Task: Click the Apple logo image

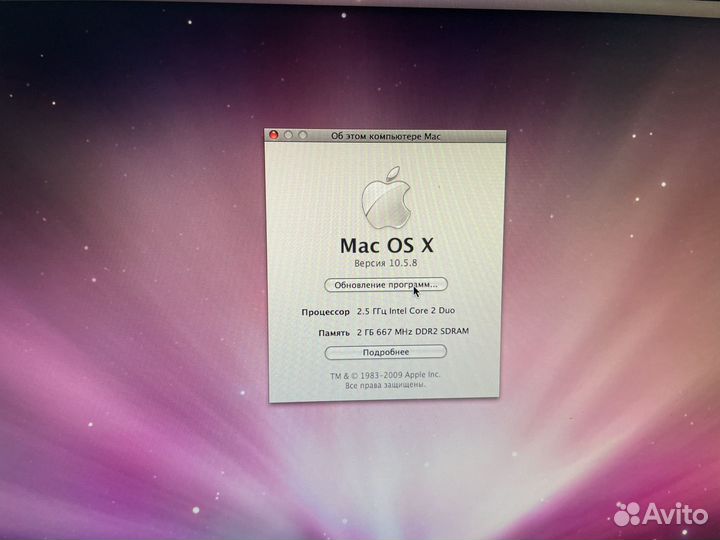Action: pos(386,198)
